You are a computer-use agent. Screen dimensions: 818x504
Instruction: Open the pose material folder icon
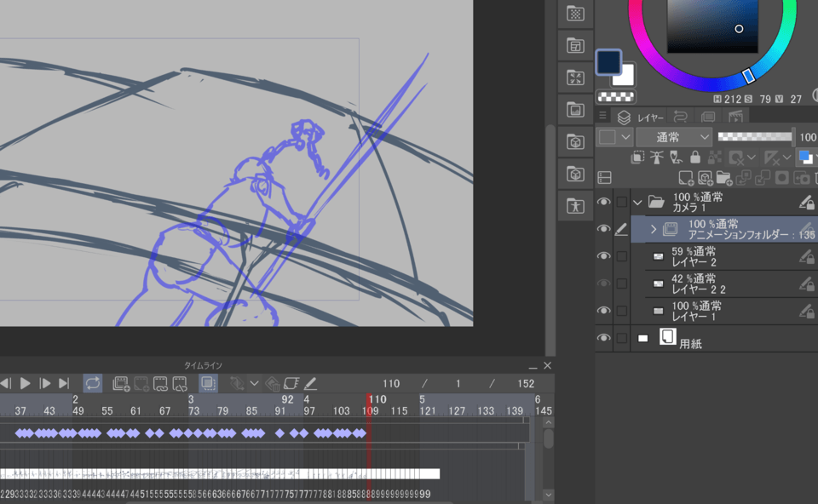(575, 206)
